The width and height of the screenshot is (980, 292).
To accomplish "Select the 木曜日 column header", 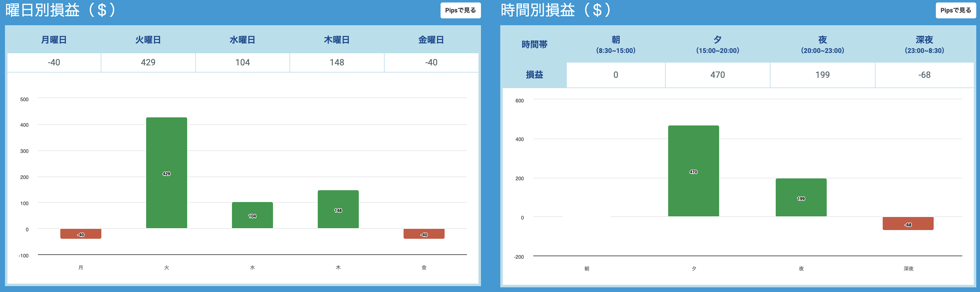I will pyautogui.click(x=337, y=40).
